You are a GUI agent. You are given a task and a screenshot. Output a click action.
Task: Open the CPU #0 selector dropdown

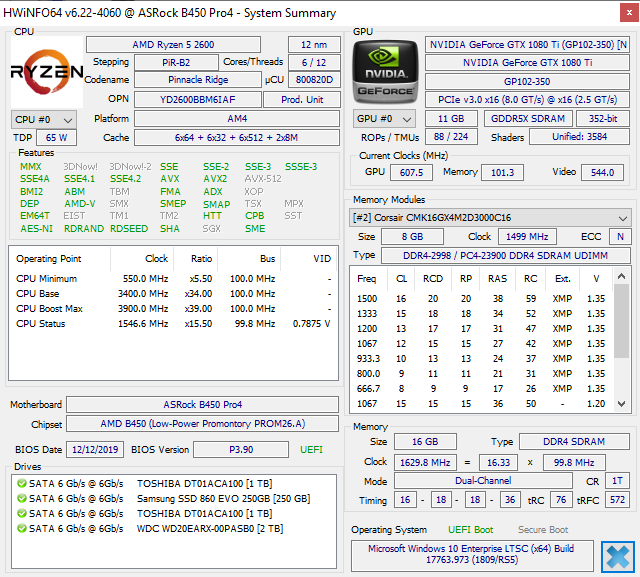click(44, 120)
